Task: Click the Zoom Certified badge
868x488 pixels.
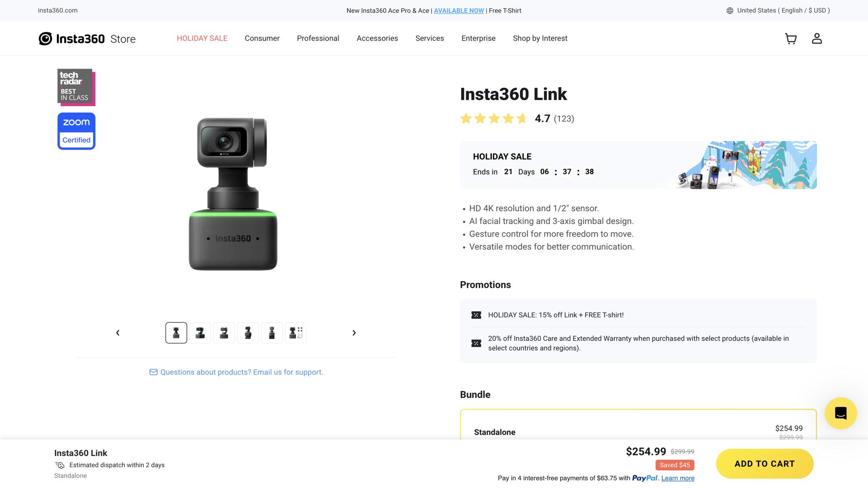Action: 76,131
